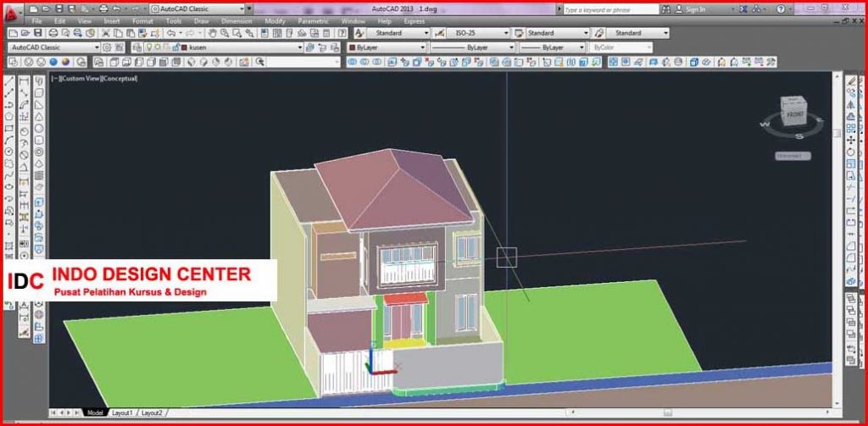The height and width of the screenshot is (426, 868).
Task: Select the Cylinder tool in Modeling toolbar
Action: [39, 140]
